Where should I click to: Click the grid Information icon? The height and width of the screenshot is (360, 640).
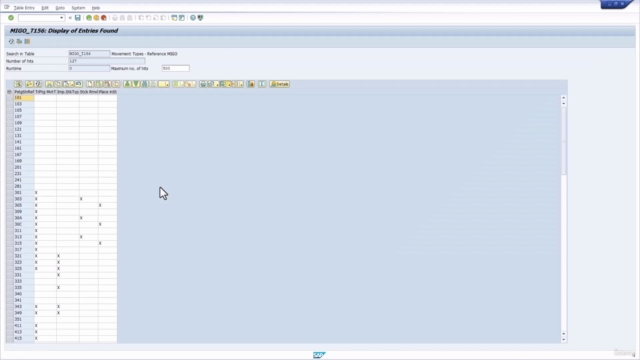coord(262,84)
